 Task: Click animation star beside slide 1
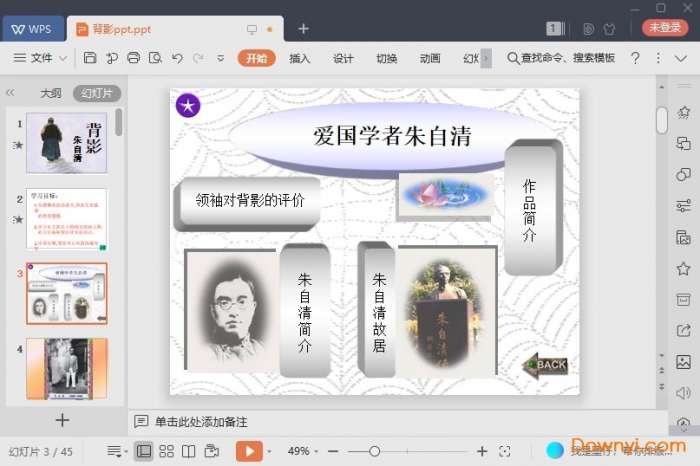pyautogui.click(x=18, y=145)
